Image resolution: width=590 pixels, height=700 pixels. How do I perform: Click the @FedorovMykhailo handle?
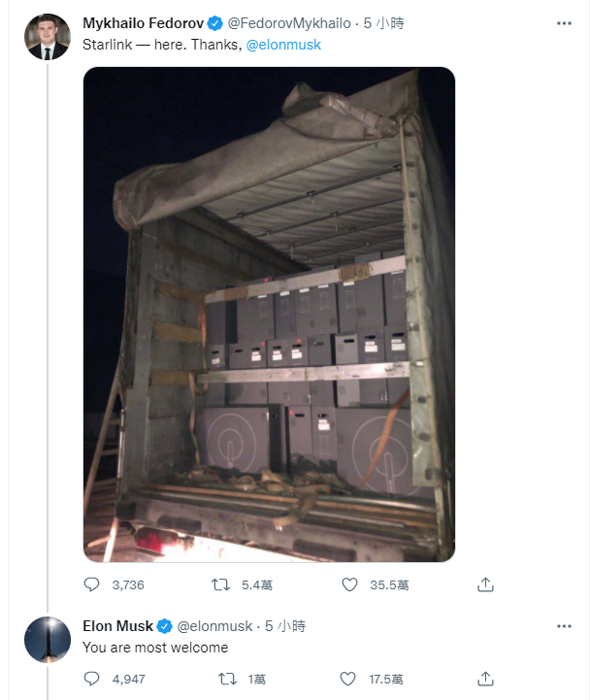coord(297,23)
